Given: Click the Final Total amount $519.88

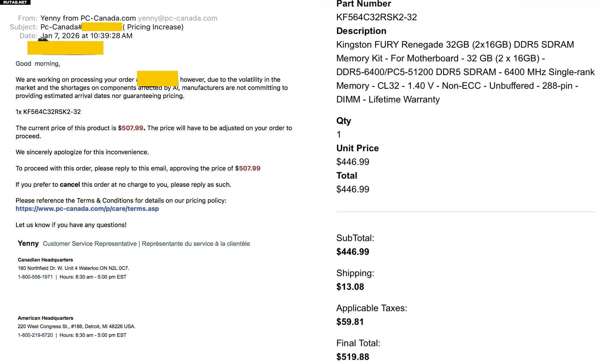Looking at the screenshot, I should (353, 357).
